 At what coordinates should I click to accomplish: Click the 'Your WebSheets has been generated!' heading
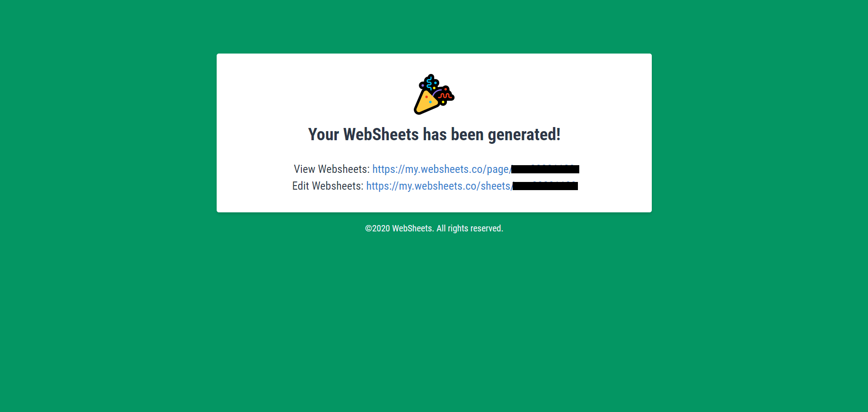(x=434, y=134)
